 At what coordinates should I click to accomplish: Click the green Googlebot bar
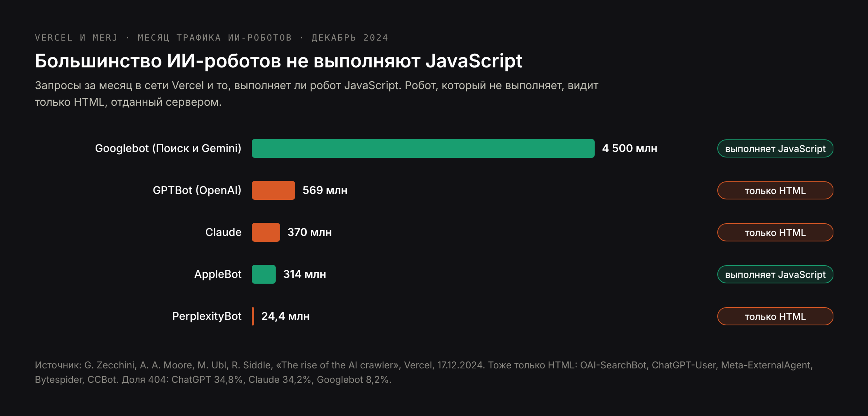point(423,148)
